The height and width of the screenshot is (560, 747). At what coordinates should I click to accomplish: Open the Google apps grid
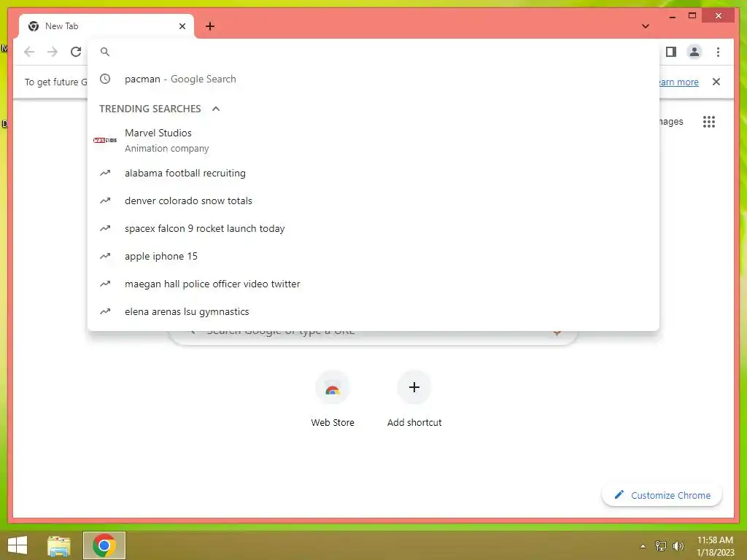click(709, 122)
